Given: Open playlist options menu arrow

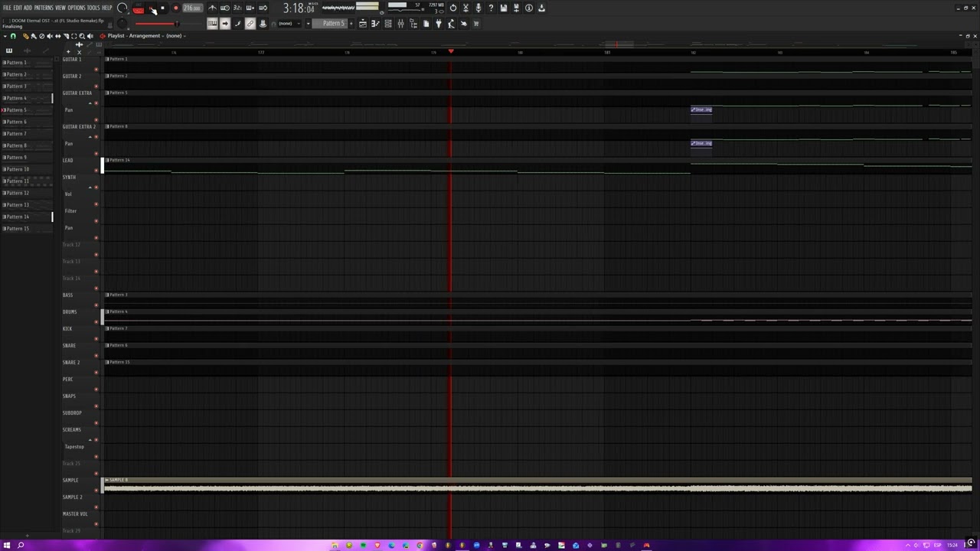Looking at the screenshot, I should [x=5, y=36].
